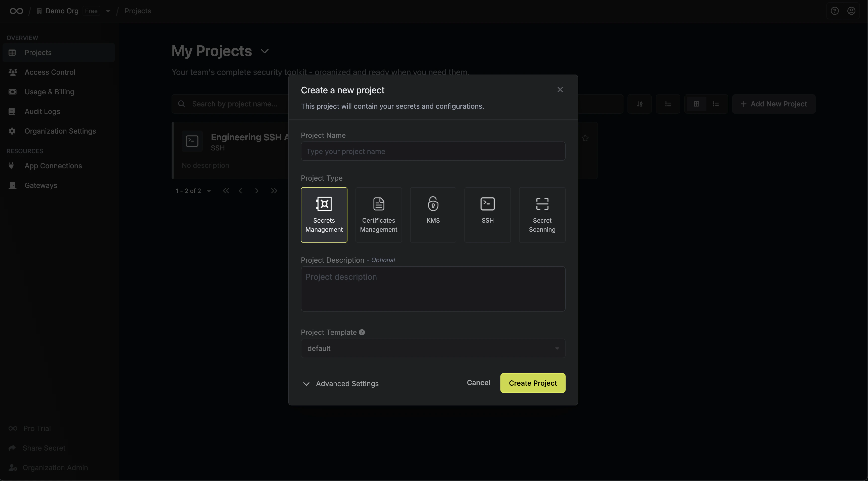This screenshot has width=868, height=481.
Task: Close the Create a new project dialog
Action: (560, 90)
